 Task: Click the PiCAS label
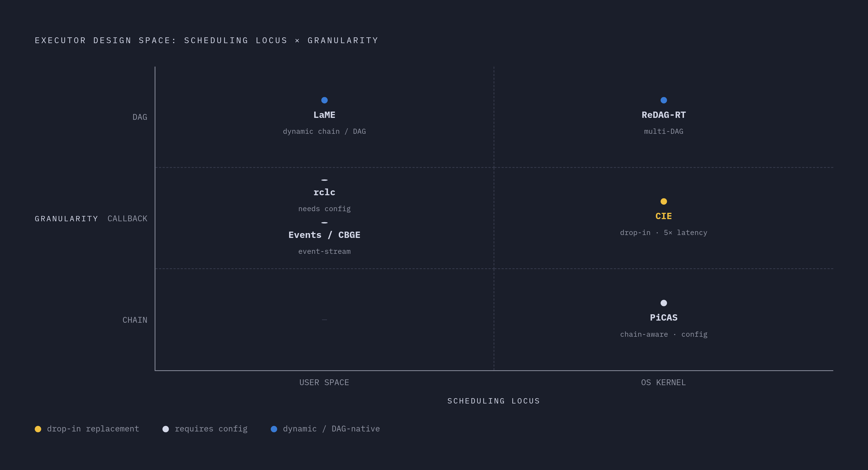pyautogui.click(x=664, y=318)
